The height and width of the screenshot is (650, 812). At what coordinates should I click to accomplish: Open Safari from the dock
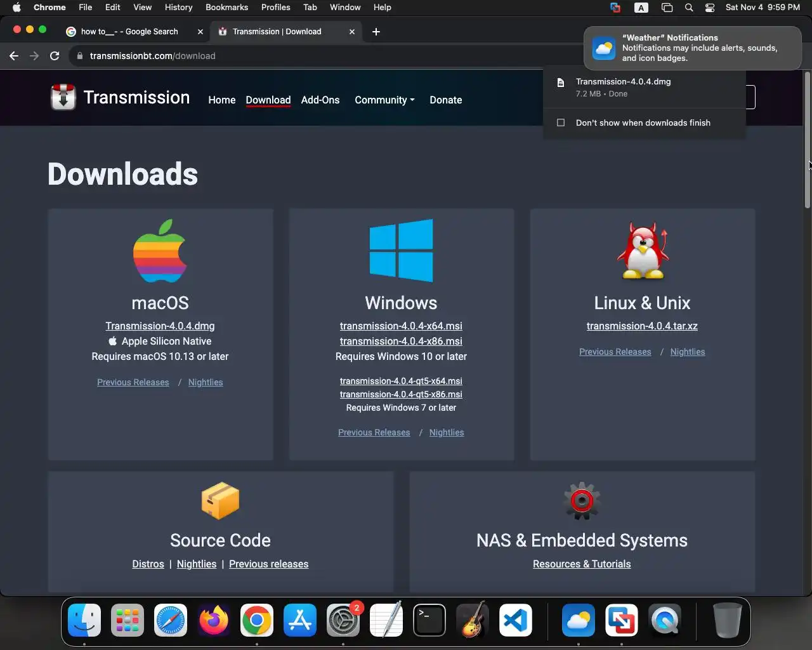tap(171, 620)
